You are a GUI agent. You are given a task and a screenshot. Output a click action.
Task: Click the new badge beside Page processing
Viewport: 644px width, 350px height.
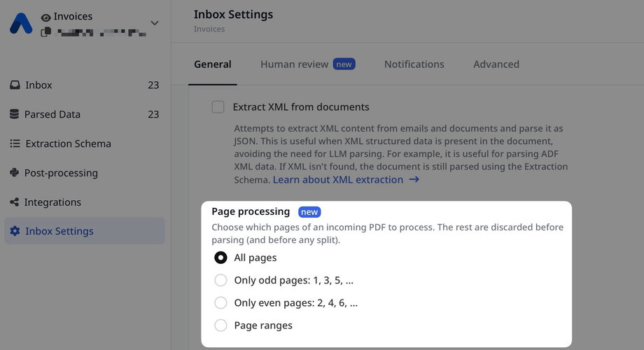click(x=309, y=212)
